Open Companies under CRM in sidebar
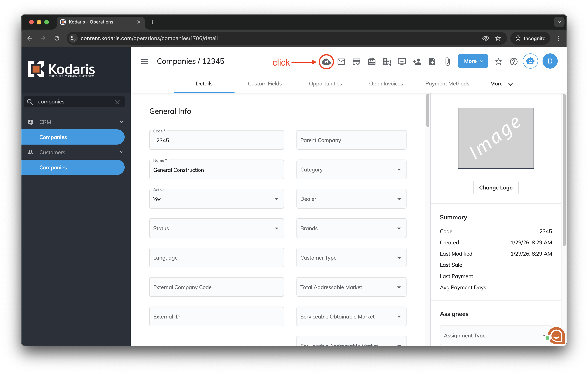The image size is (588, 374). (73, 137)
